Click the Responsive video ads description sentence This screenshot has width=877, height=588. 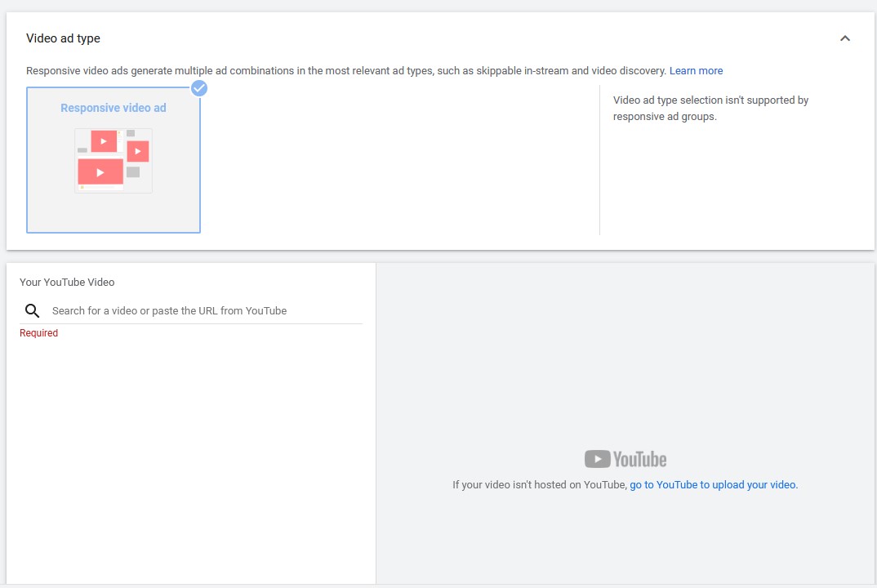343,71
